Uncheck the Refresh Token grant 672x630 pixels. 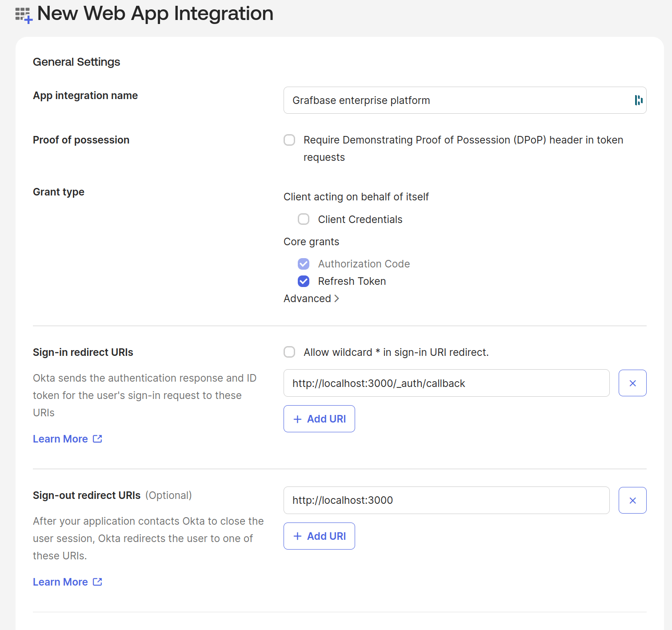coord(303,281)
